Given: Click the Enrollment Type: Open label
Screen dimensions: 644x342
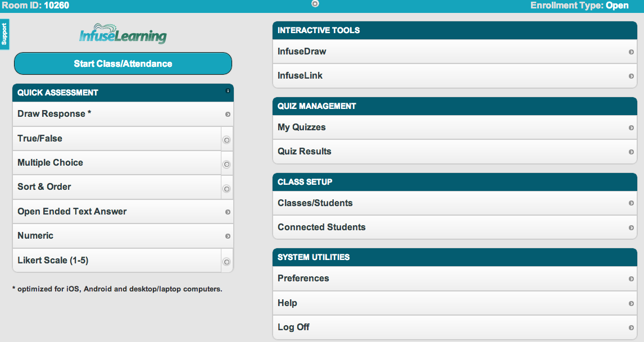Looking at the screenshot, I should pyautogui.click(x=579, y=6).
